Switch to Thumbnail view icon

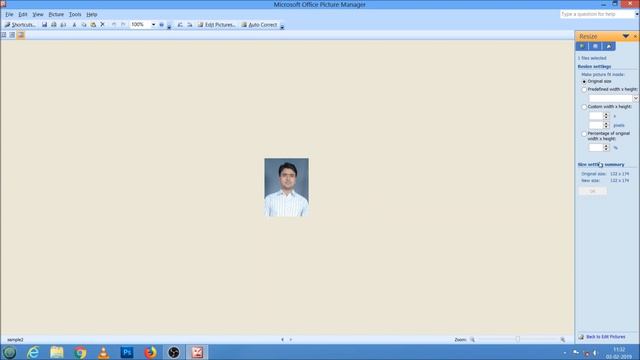[x=4, y=35]
